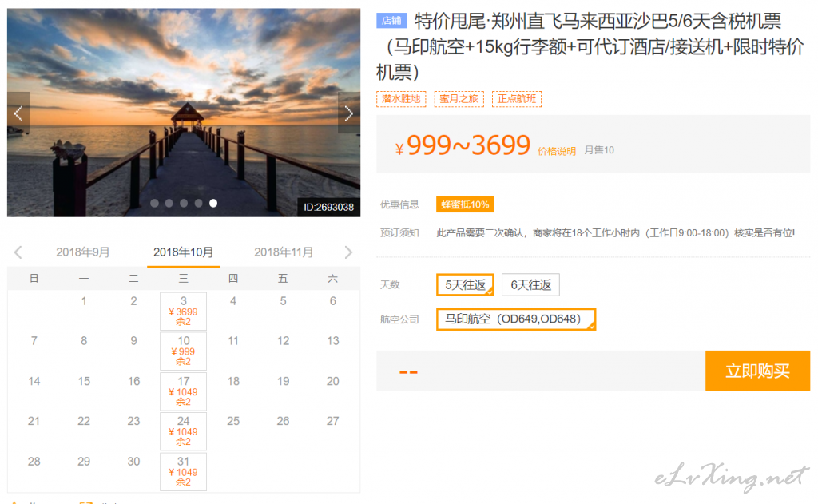Click calendar date 6
Image resolution: width=818 pixels, height=504 pixels.
click(x=333, y=301)
